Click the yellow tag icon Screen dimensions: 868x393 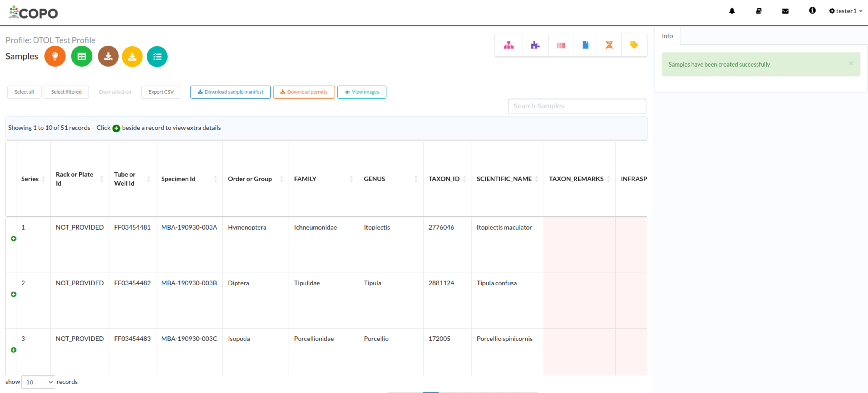pyautogui.click(x=634, y=45)
